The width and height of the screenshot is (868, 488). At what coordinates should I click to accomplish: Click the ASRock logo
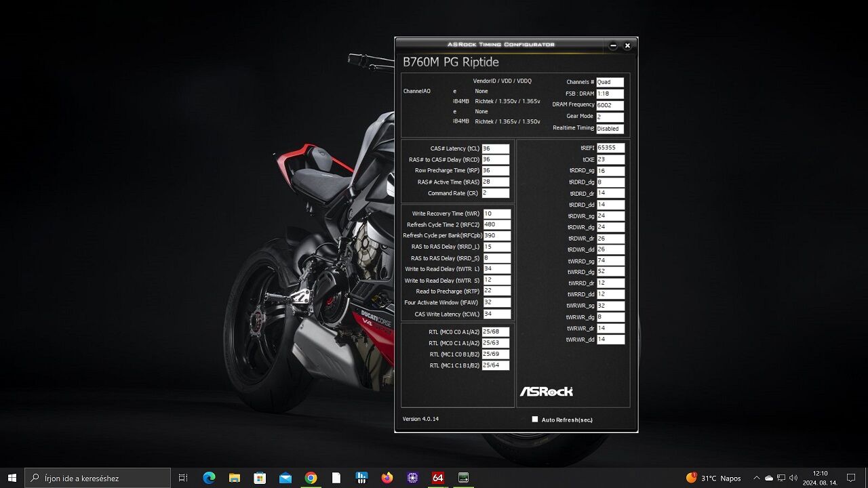pos(546,391)
